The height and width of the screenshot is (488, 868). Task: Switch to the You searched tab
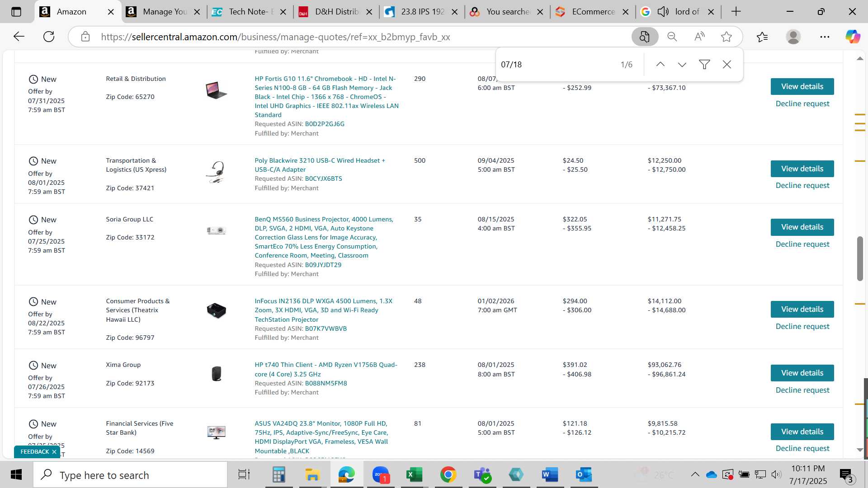coord(508,12)
